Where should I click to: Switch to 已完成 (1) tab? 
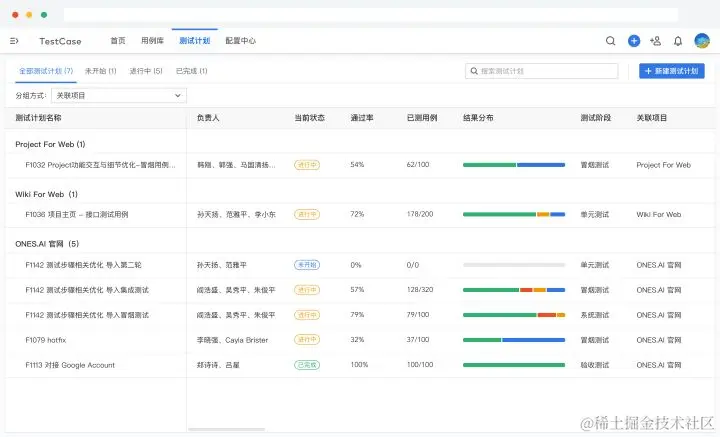pos(191,71)
